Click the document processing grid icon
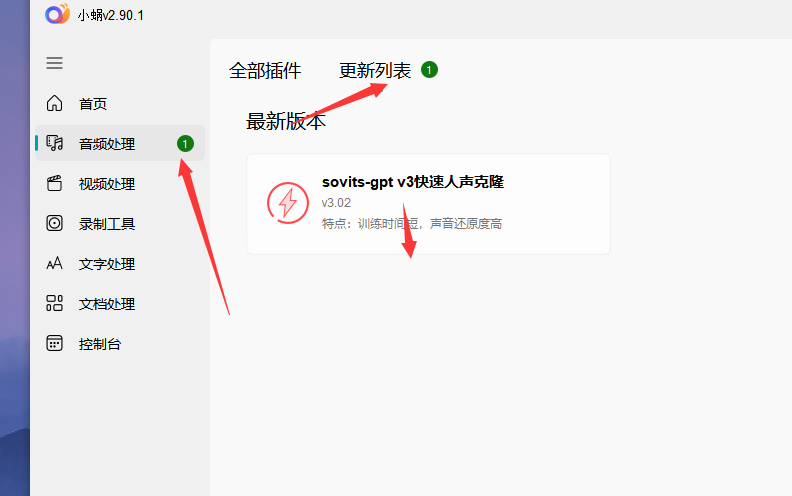 [x=55, y=304]
